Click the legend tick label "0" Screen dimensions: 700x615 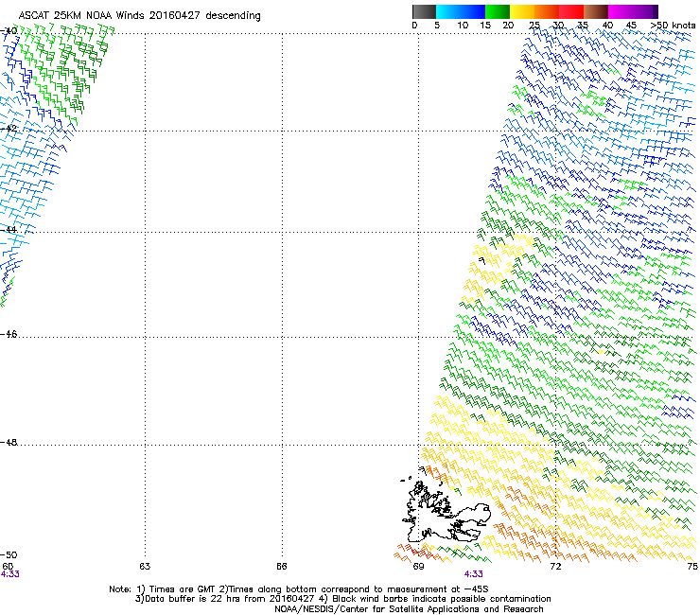[x=414, y=26]
